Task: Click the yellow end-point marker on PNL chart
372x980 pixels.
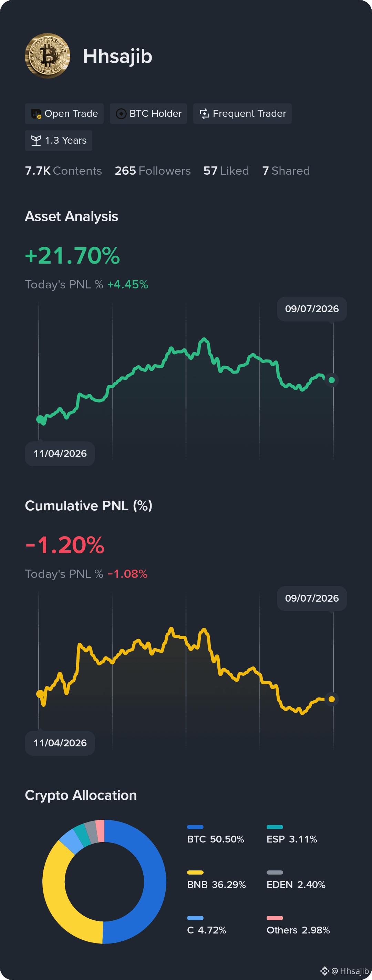Action: click(x=332, y=699)
